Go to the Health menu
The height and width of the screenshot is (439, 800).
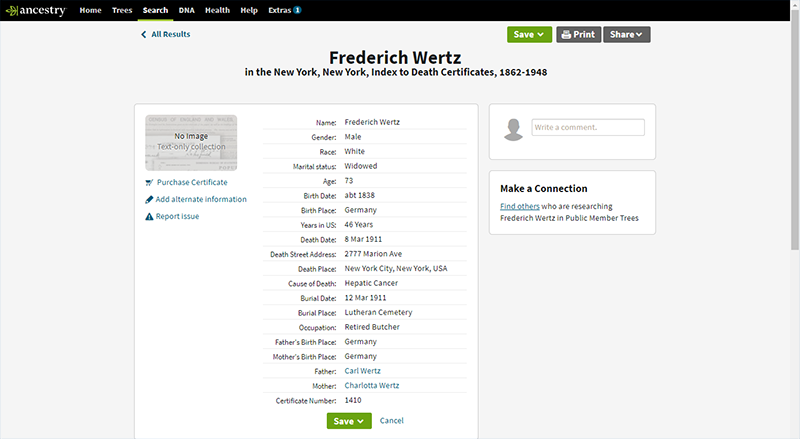(x=217, y=10)
